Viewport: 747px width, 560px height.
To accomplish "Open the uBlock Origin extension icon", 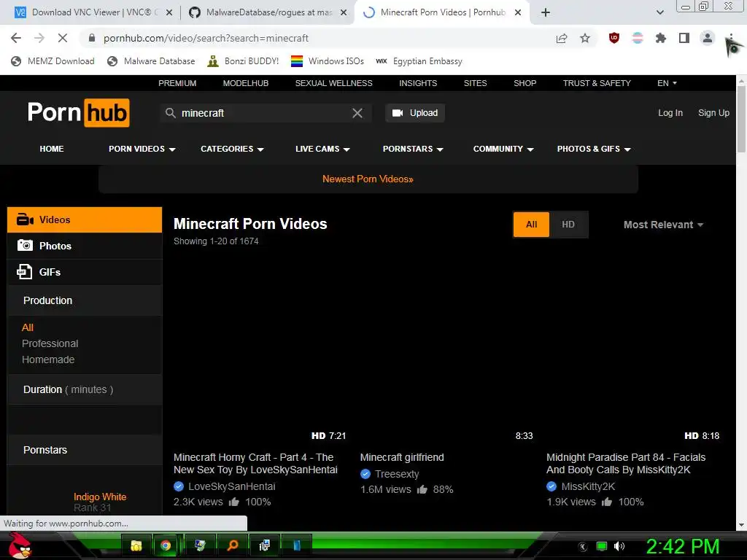I will pyautogui.click(x=614, y=38).
